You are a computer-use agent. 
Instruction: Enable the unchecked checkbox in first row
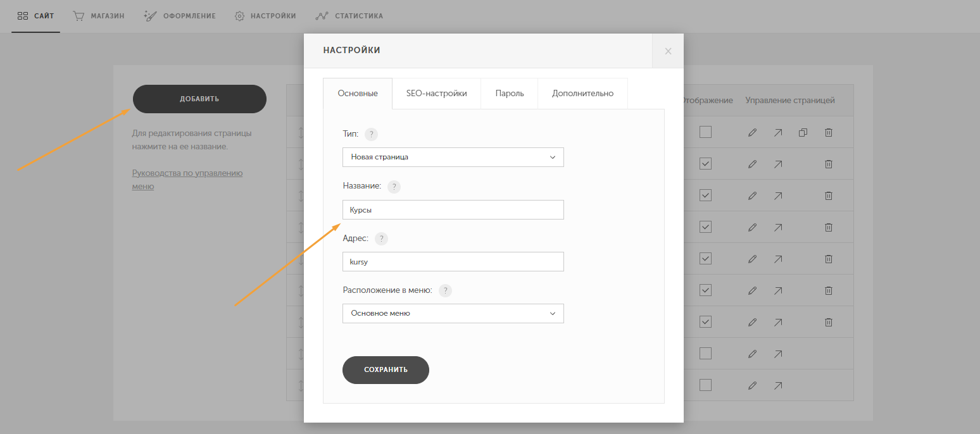tap(706, 132)
